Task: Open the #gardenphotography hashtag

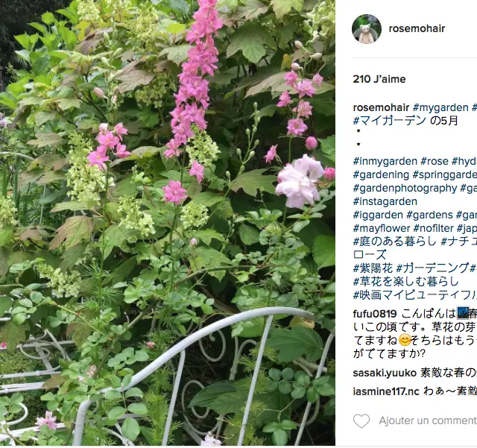Action: click(x=405, y=188)
